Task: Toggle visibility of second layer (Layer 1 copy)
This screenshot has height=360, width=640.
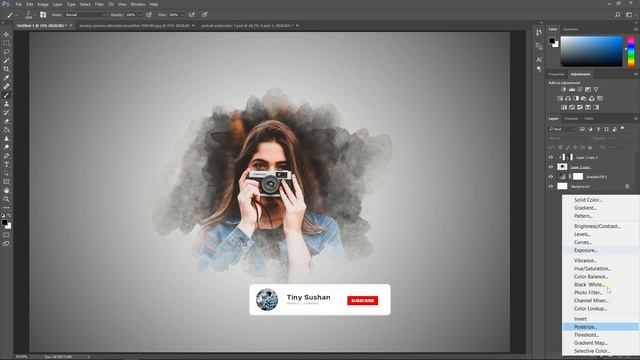Action: pos(551,167)
